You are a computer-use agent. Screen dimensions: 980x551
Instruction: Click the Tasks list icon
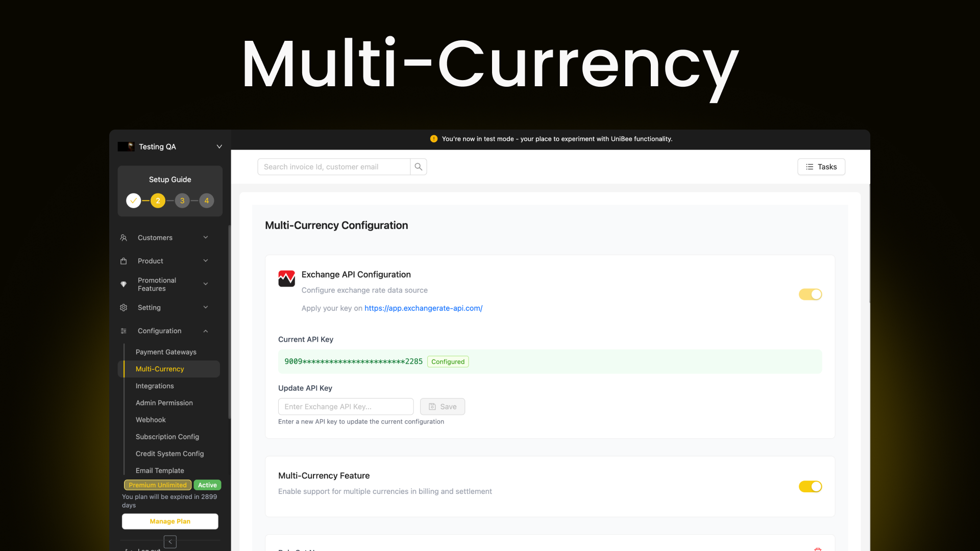tap(808, 167)
